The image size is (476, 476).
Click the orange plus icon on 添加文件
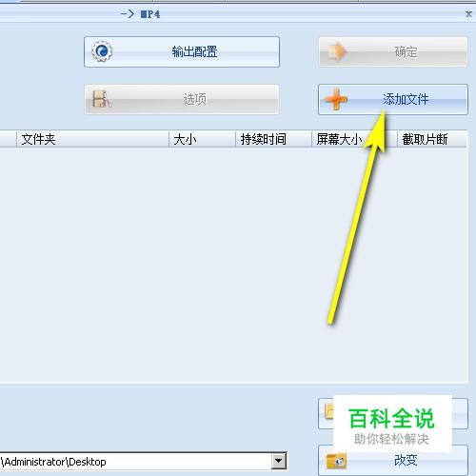[x=336, y=99]
